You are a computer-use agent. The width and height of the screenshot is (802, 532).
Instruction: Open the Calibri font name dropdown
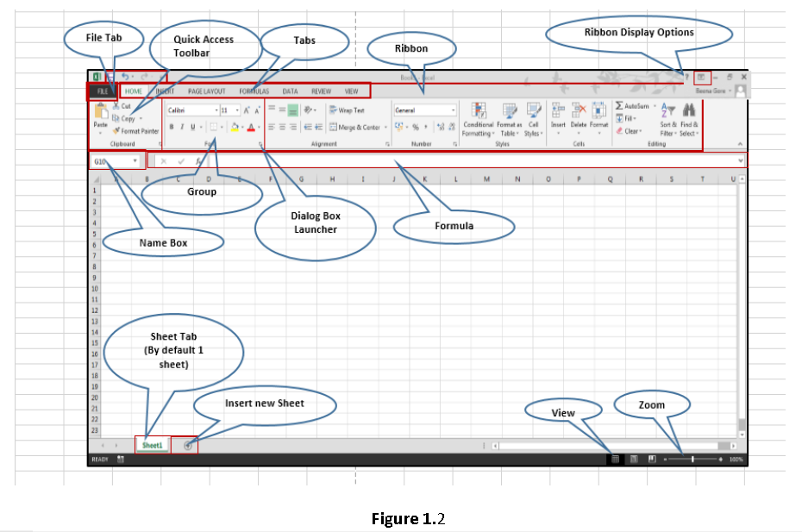(216, 110)
